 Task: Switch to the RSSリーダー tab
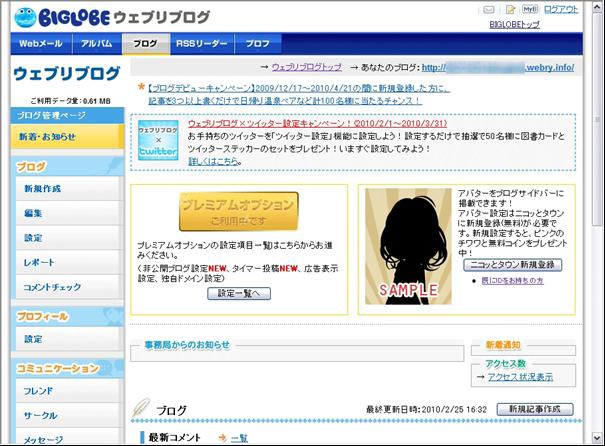coord(202,44)
